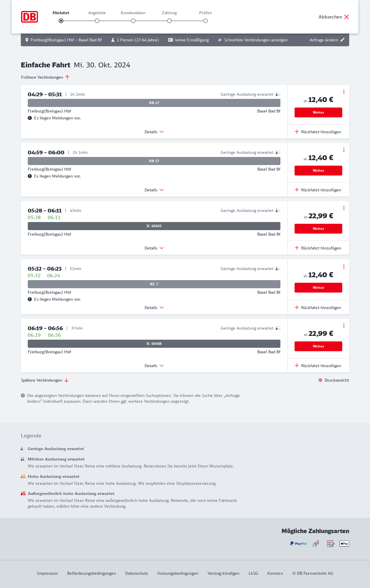Expand Details for the IC 60408 connection
Screen dimensions: 370x588
(x=154, y=366)
